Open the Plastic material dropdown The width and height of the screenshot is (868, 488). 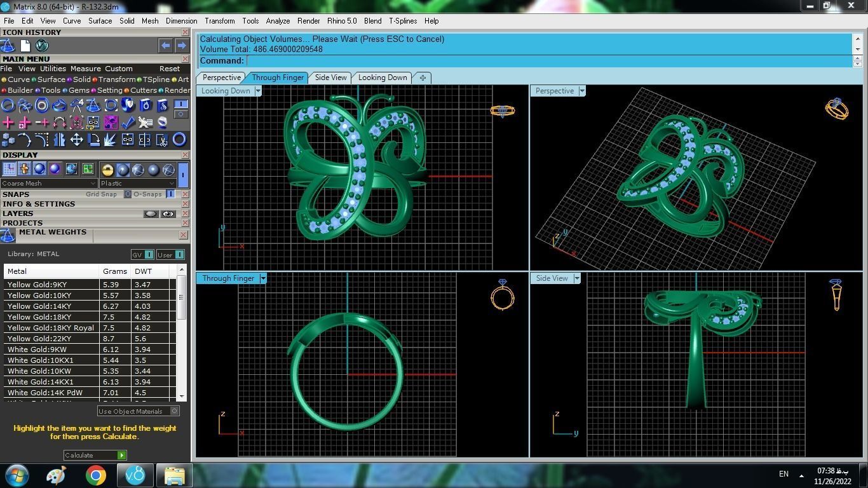coord(137,183)
